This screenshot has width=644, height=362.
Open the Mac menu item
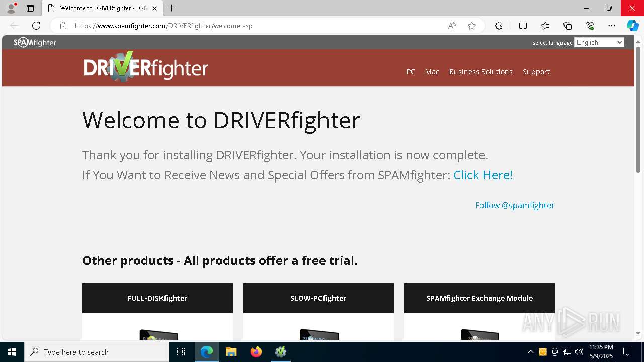[x=432, y=72]
